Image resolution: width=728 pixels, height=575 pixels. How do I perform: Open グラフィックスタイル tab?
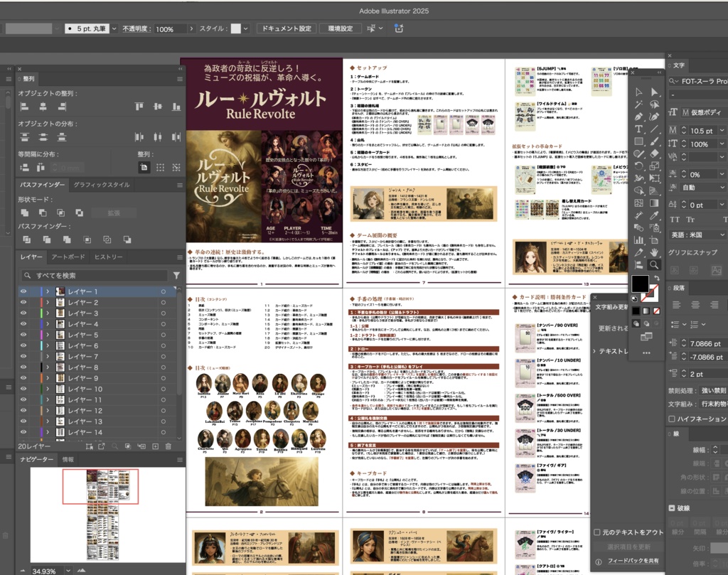pos(102,185)
